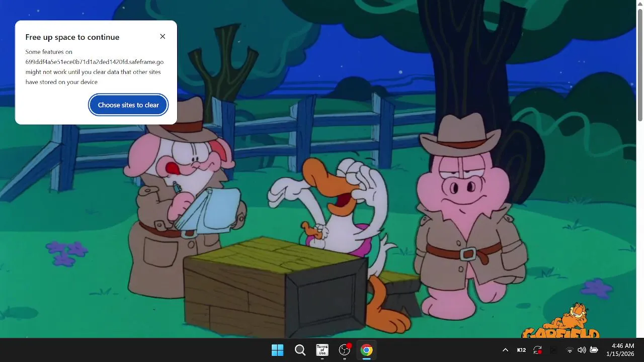Image resolution: width=644 pixels, height=362 pixels.
Task: Open the Terms of Use taskbar app
Action: tap(322, 350)
